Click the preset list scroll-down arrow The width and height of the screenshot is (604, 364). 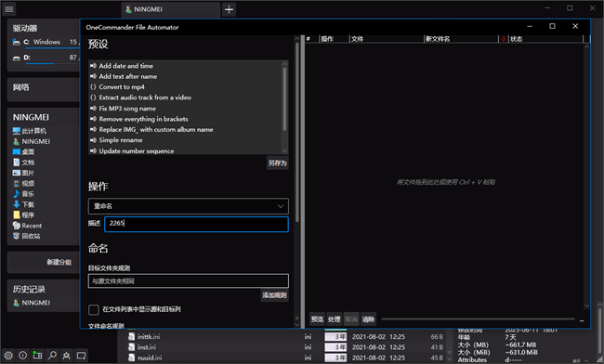[284, 150]
